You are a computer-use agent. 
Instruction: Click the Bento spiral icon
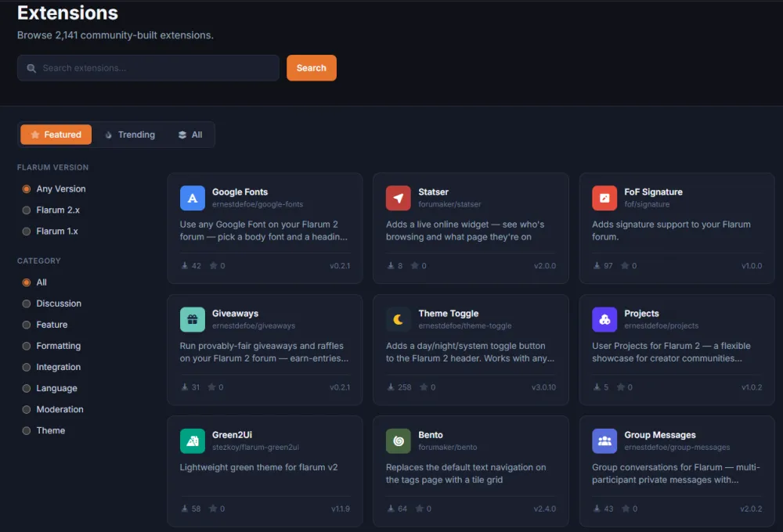398,441
